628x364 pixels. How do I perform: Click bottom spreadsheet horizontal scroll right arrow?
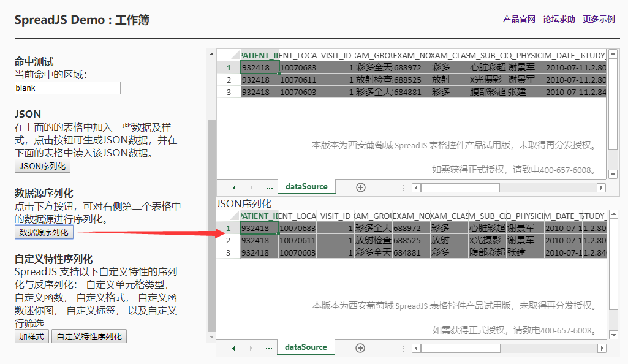click(x=602, y=349)
